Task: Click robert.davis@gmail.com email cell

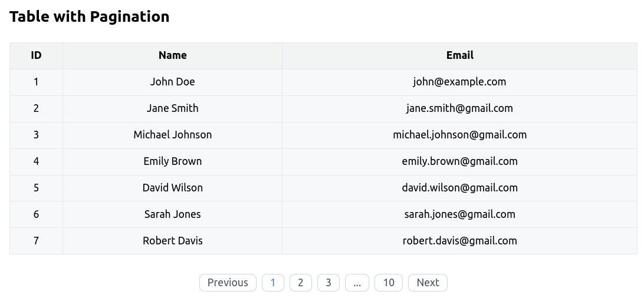Action: click(x=459, y=241)
